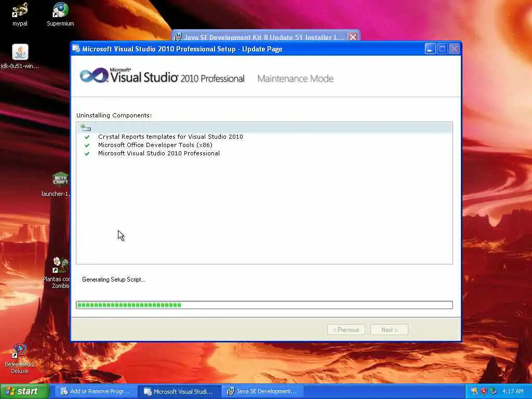Click the component list header install icon
This screenshot has width=532, height=399.
pos(86,128)
